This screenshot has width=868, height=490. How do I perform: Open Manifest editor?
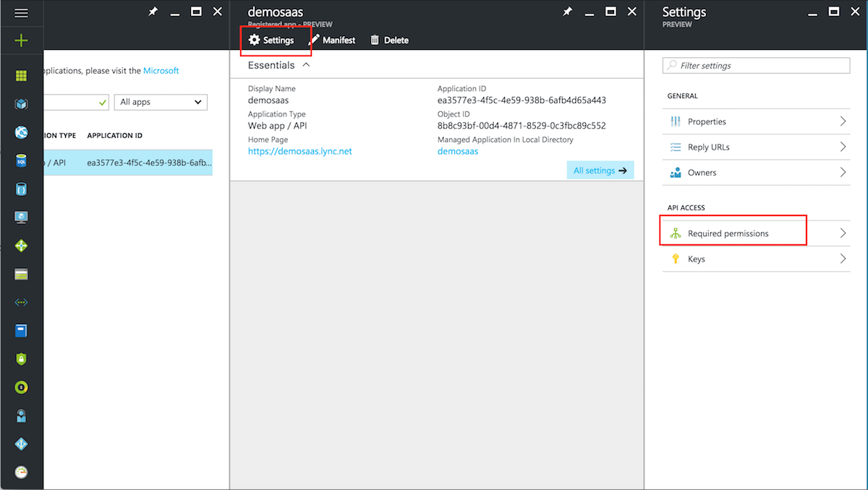coord(332,40)
